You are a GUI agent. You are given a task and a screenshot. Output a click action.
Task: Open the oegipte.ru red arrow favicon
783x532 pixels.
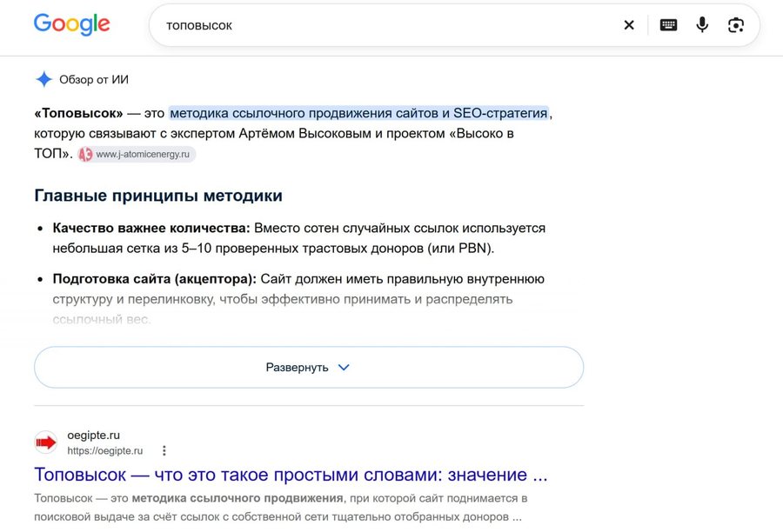pyautogui.click(x=46, y=442)
